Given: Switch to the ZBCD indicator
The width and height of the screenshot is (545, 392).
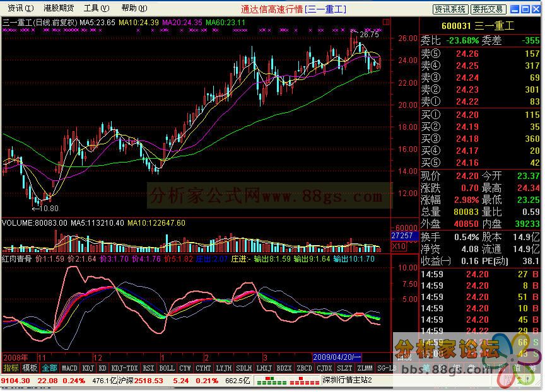Looking at the screenshot, I should tap(304, 368).
